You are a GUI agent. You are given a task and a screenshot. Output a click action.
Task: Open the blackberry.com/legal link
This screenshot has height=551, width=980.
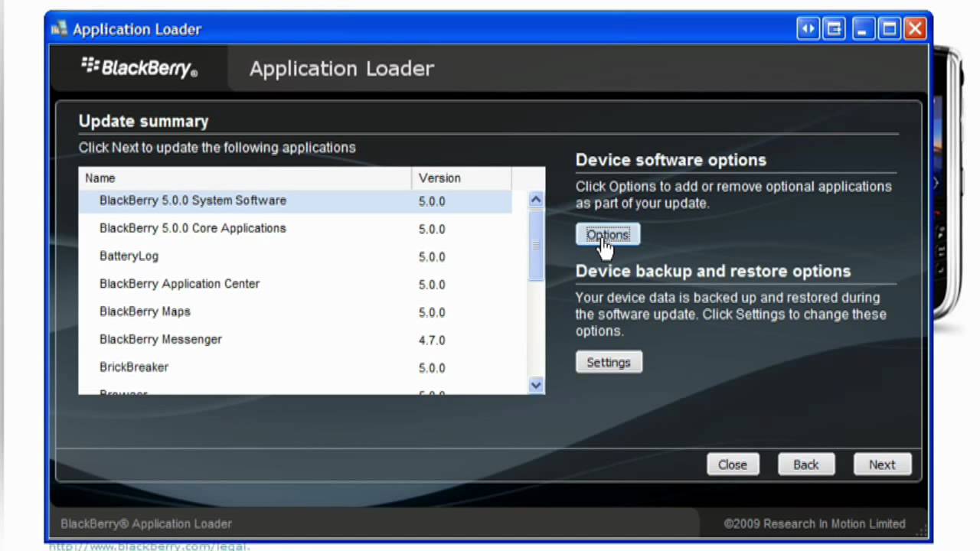click(x=149, y=546)
